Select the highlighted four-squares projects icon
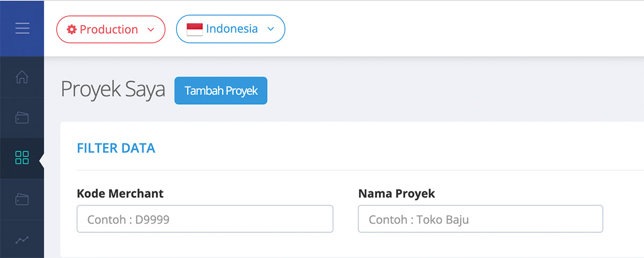Image resolution: width=644 pixels, height=258 pixels. click(22, 158)
